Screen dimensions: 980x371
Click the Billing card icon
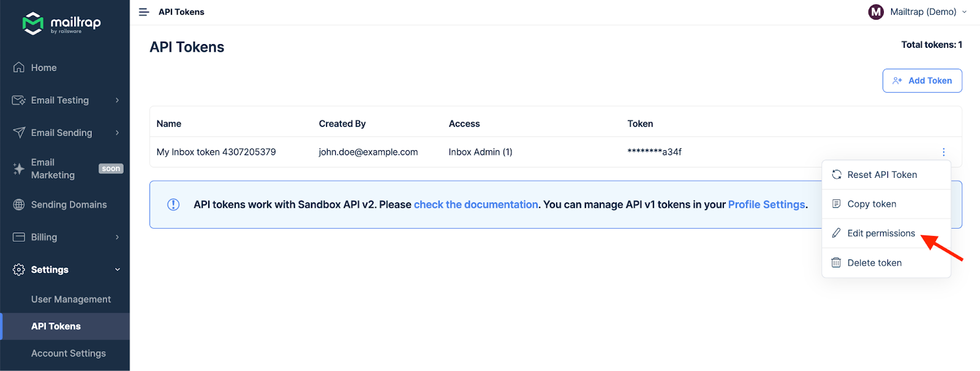[19, 237]
